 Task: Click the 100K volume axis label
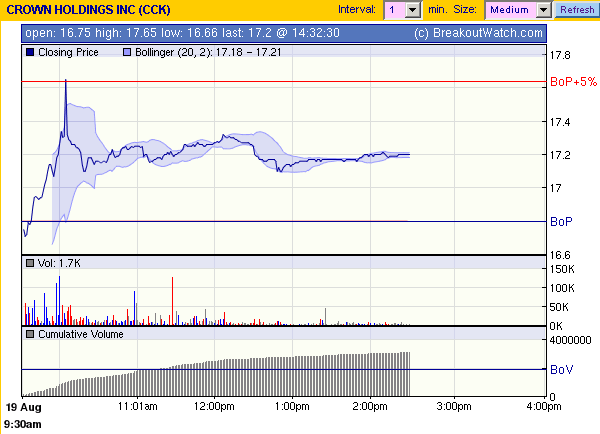click(562, 288)
